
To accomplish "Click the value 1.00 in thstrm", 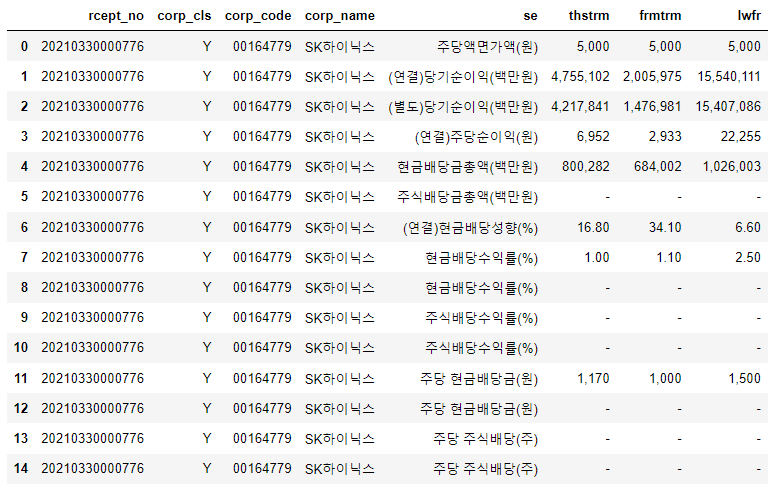I will tap(597, 258).
